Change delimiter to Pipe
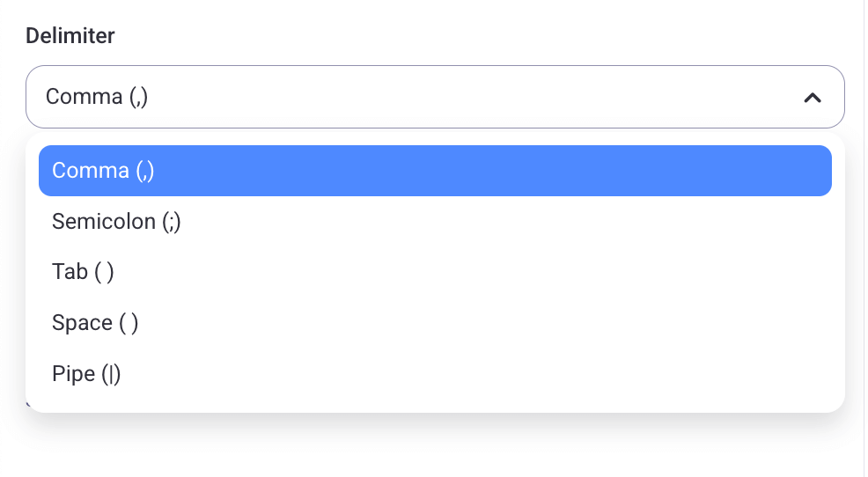 click(435, 374)
